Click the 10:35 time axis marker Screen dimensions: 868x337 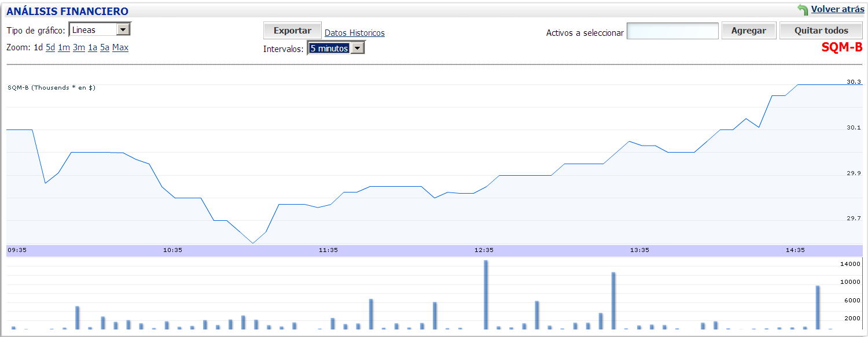172,250
